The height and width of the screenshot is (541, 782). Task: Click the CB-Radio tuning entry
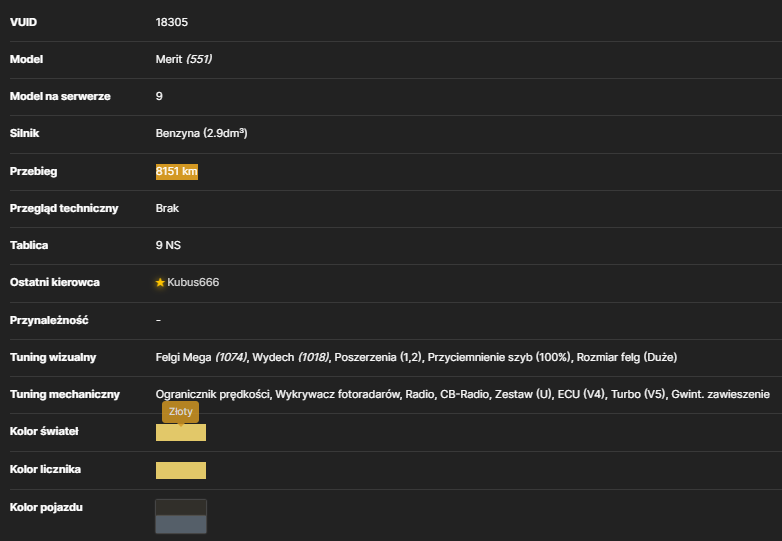[x=464, y=394]
